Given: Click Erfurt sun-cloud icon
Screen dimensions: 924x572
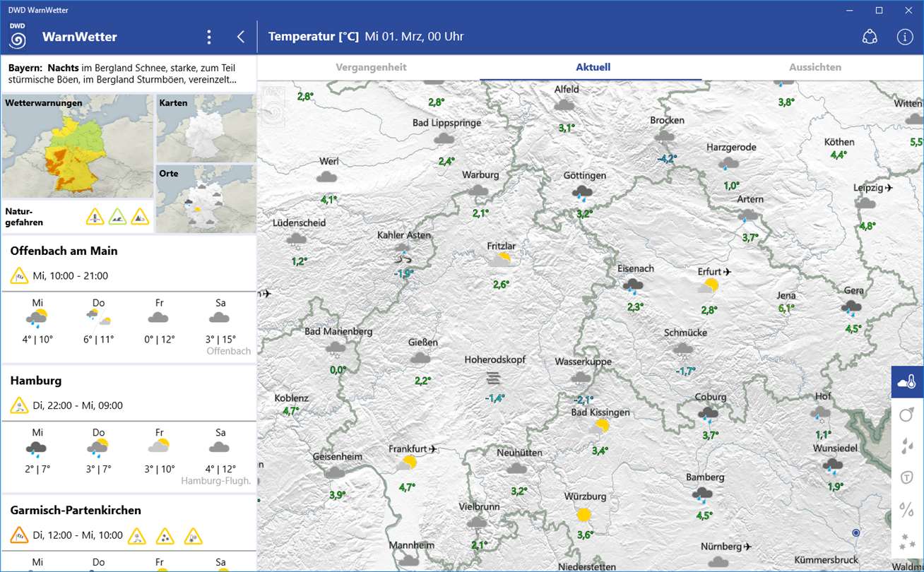Looking at the screenshot, I should point(709,287).
